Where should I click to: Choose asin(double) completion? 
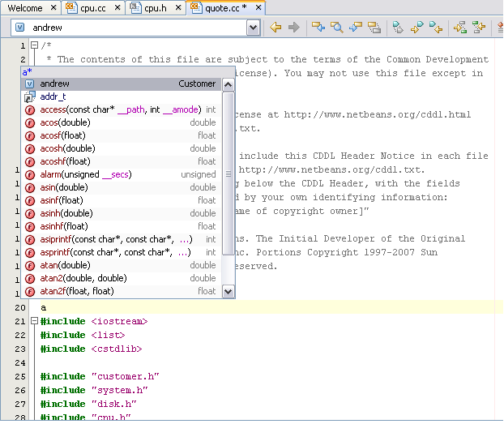[122, 187]
